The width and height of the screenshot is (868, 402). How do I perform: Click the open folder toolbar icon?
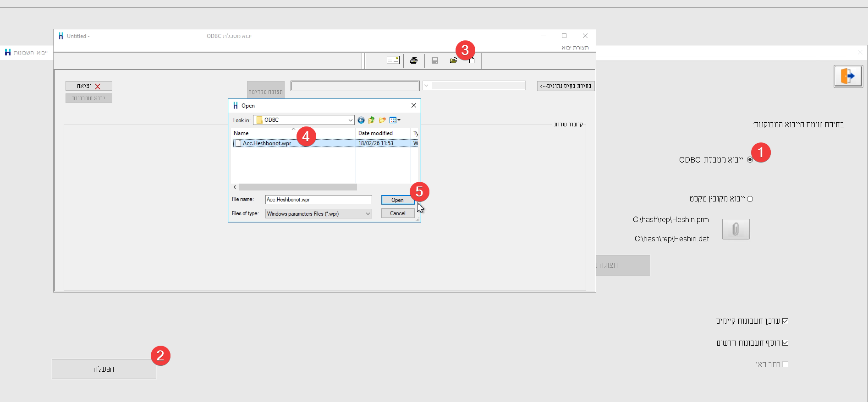click(453, 60)
